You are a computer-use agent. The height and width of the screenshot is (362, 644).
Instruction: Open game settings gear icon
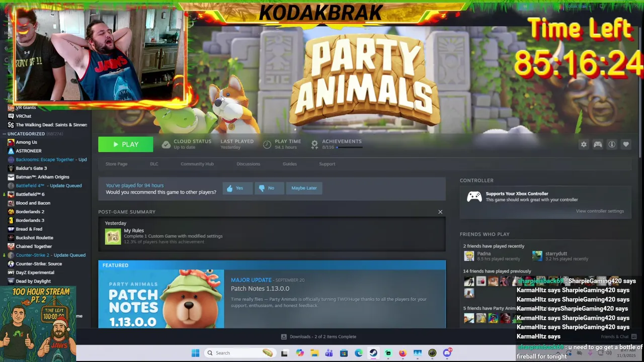584,144
